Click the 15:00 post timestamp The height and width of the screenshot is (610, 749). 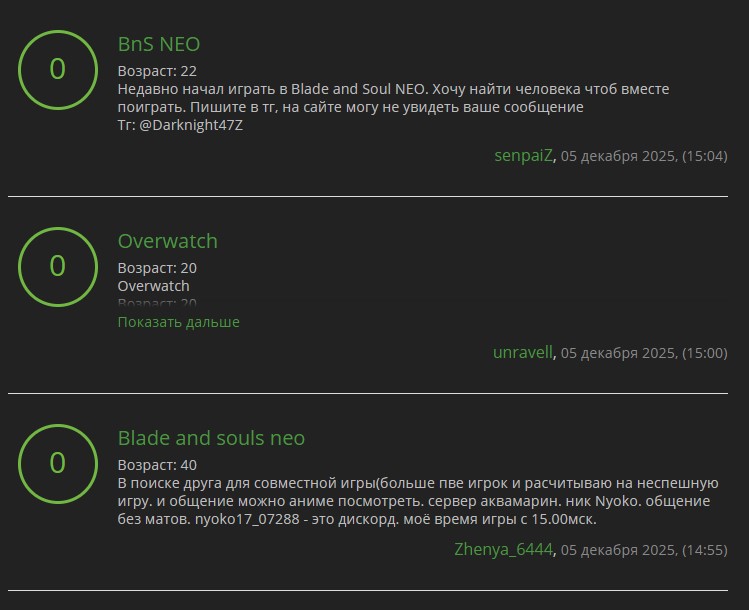pyautogui.click(x=643, y=353)
